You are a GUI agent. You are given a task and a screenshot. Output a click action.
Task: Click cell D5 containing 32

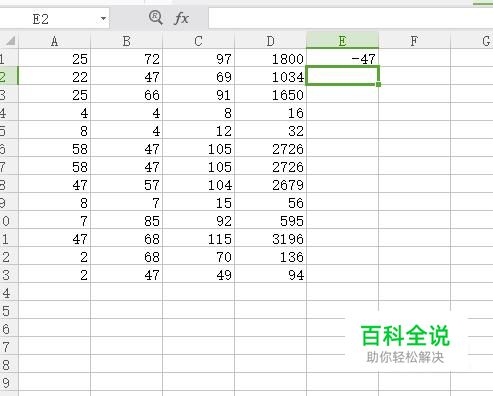pyautogui.click(x=270, y=130)
